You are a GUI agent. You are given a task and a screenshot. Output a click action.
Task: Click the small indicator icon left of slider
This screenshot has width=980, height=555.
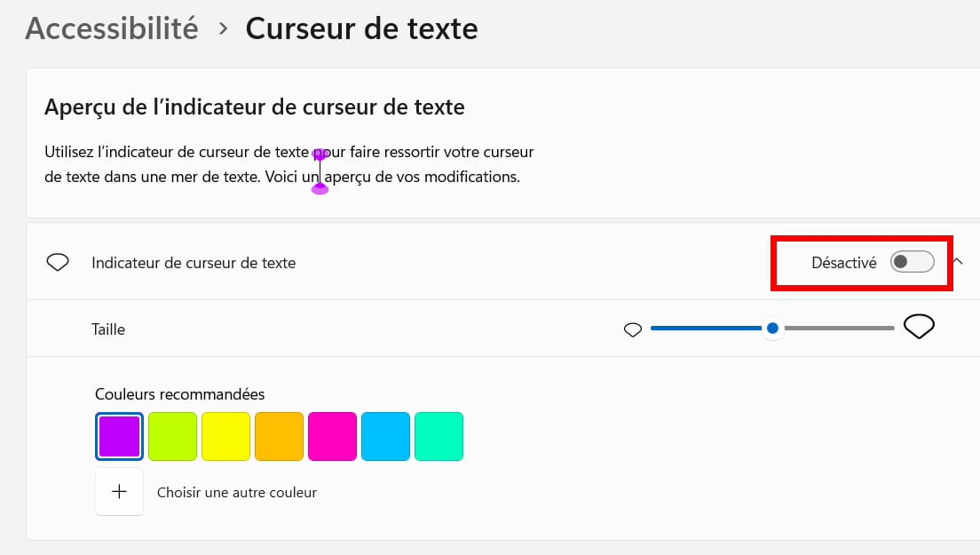point(633,329)
